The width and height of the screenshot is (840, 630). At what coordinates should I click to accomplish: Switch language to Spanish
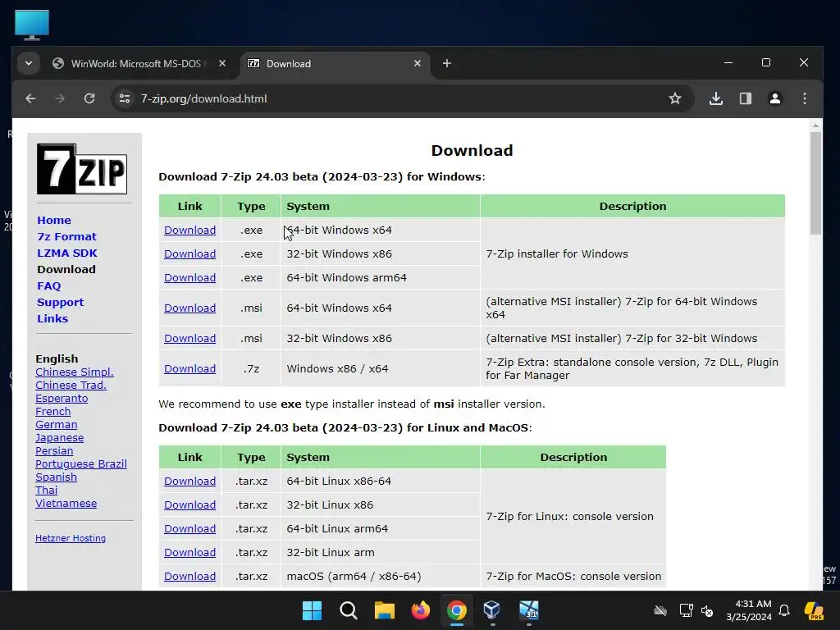pos(57,477)
